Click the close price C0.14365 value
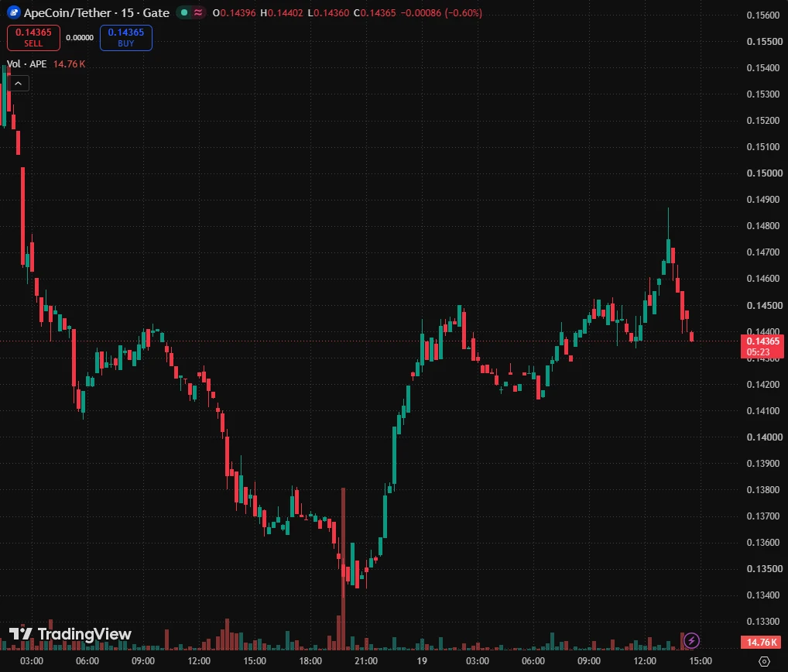This screenshot has width=788, height=672. coord(375,12)
